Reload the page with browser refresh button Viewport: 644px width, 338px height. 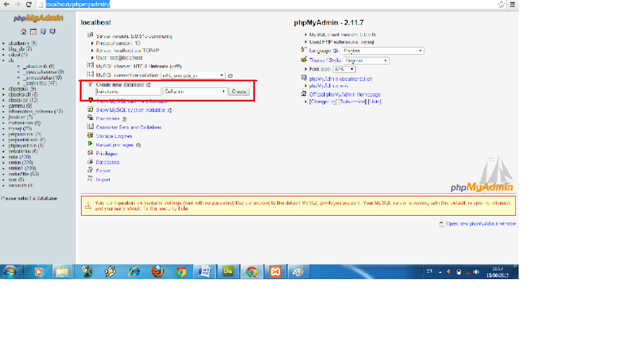(28, 4)
